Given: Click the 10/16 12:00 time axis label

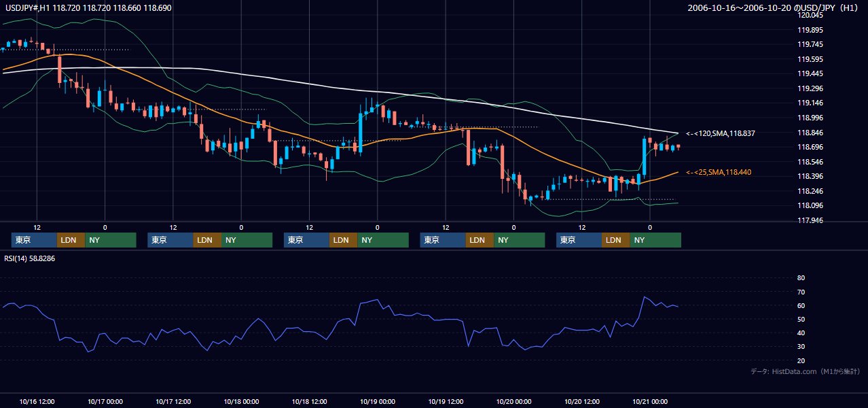Looking at the screenshot, I should click(37, 401).
